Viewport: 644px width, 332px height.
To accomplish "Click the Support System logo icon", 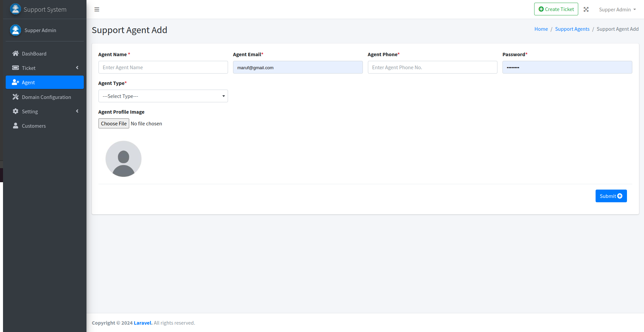I will tap(15, 9).
